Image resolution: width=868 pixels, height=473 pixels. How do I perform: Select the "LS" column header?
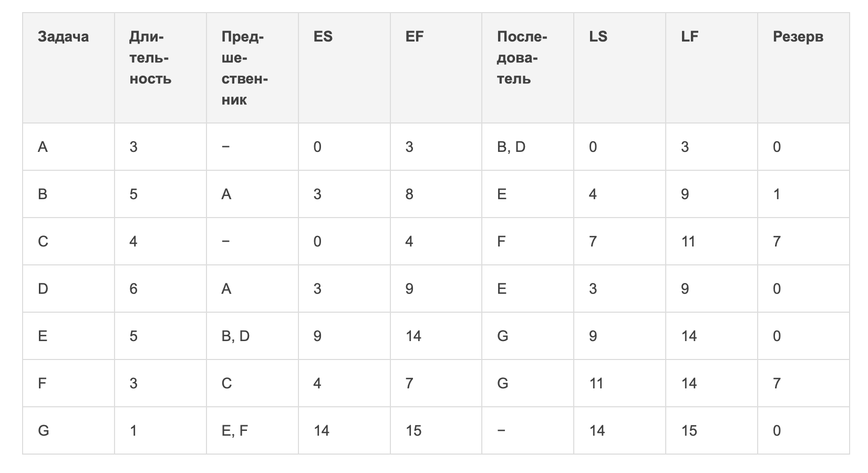[x=598, y=37]
